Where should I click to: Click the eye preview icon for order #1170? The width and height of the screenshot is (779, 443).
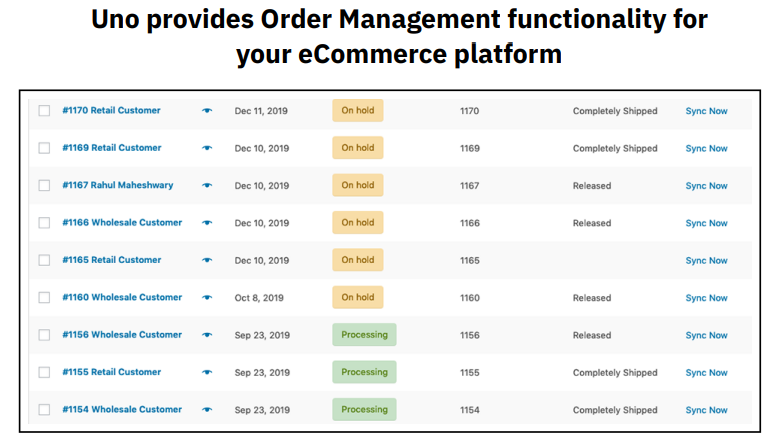[x=207, y=111]
